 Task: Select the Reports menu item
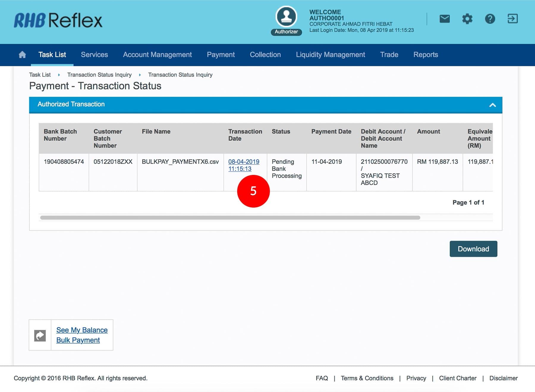coord(425,55)
